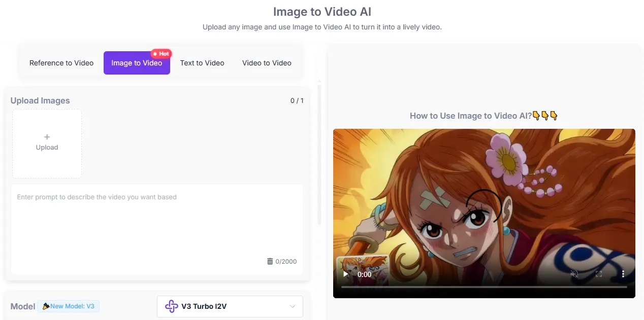
Task: Click the Hot badge on Image to Video
Action: tap(162, 54)
